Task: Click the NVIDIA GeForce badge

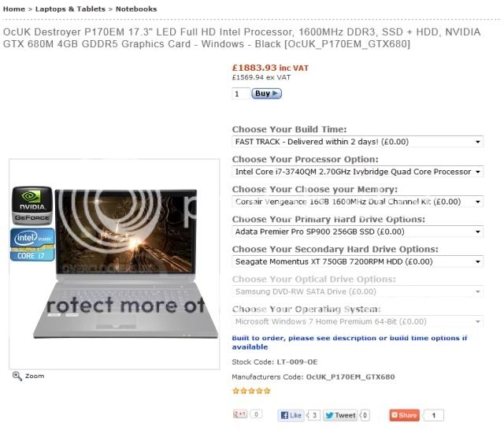Action: [x=31, y=206]
